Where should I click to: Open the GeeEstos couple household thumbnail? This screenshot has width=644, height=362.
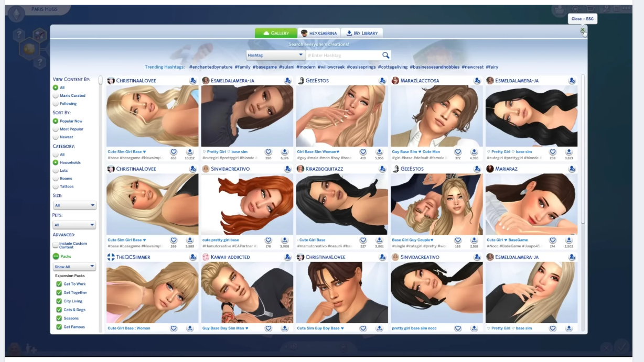point(436,204)
